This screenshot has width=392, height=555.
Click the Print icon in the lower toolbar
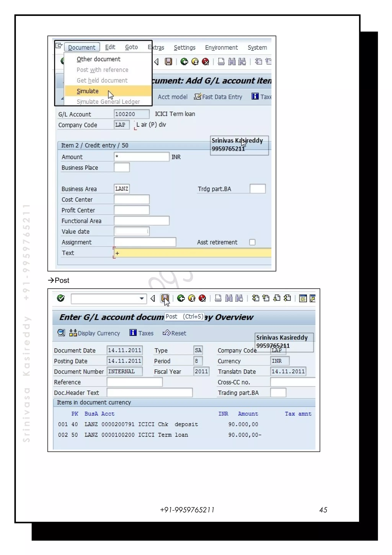pos(218,298)
